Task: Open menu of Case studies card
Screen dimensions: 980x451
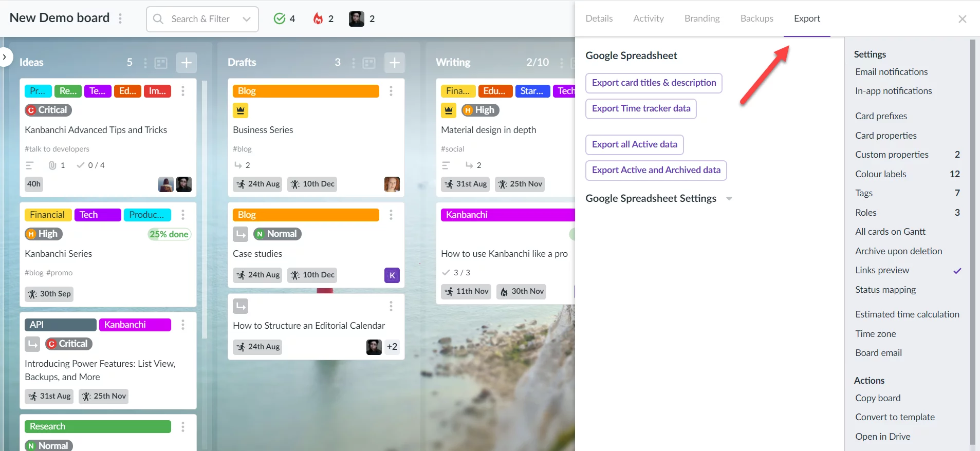Action: [x=391, y=215]
